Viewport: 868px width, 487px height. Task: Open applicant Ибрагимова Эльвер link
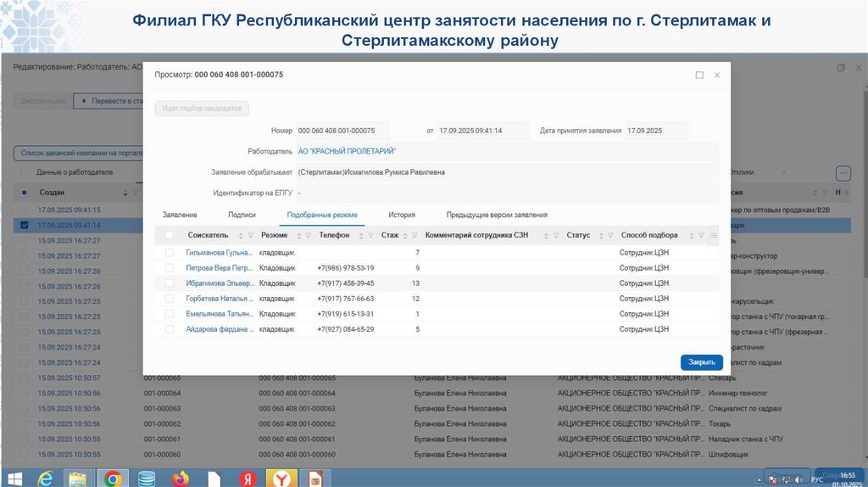[220, 283]
